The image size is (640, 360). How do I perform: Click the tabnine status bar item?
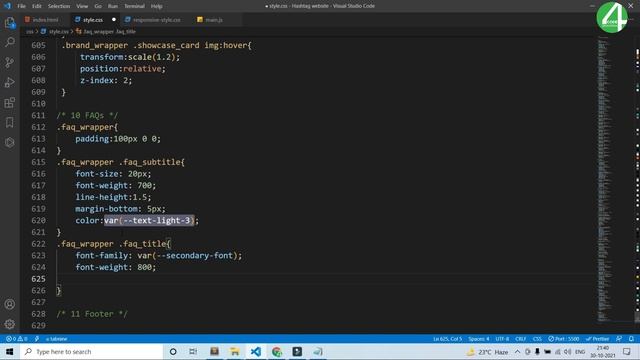click(56, 339)
